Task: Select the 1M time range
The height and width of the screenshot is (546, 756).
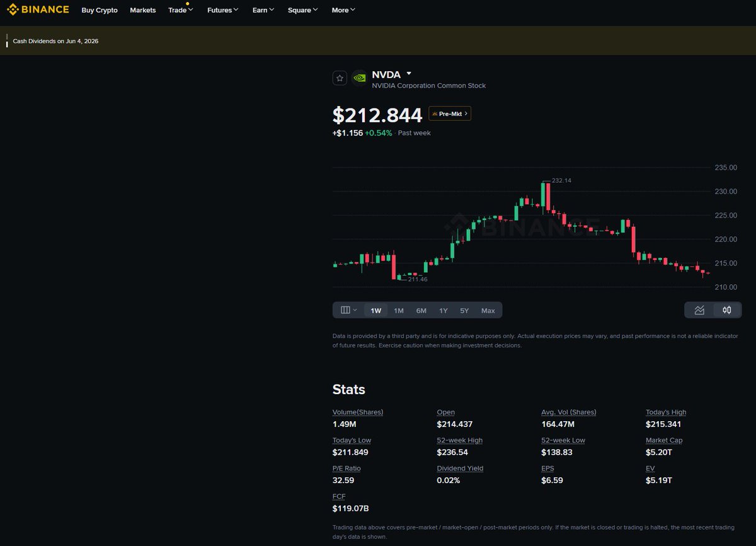Action: 399,310
